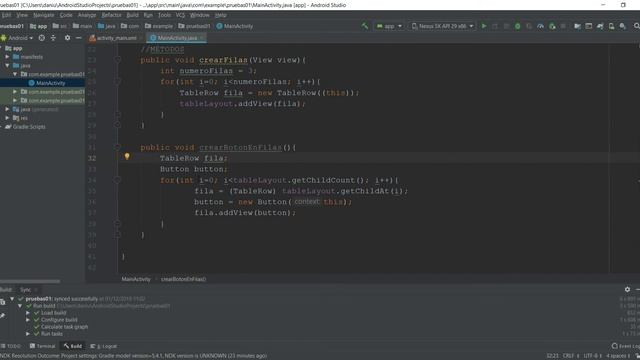Open the Tools menu
Viewport: 640px width, 360px height.
pyautogui.click(x=164, y=15)
